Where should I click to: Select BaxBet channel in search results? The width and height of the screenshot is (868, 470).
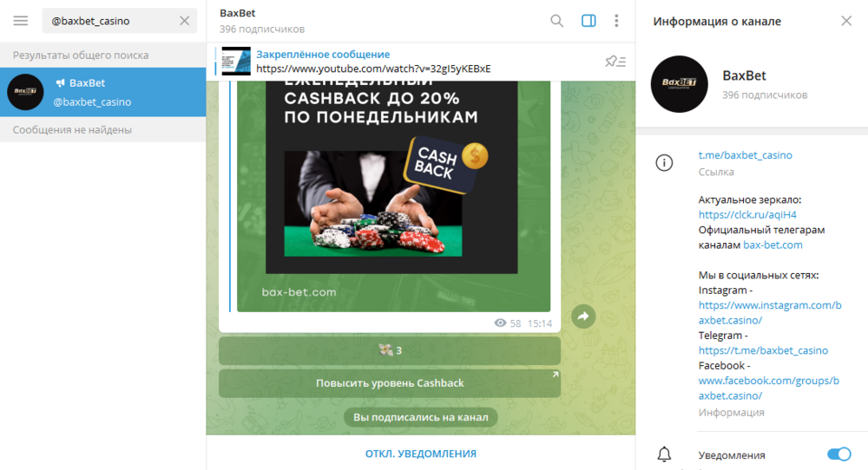[x=103, y=92]
